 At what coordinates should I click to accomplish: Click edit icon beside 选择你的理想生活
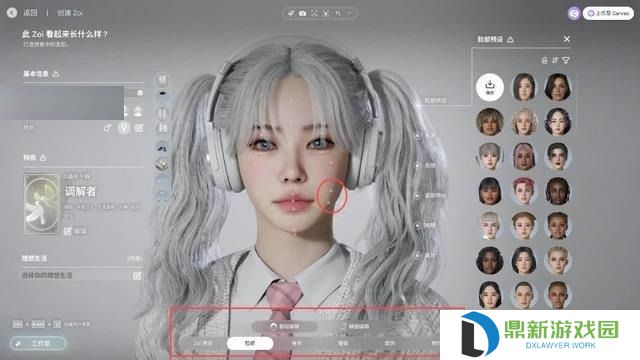(x=137, y=276)
